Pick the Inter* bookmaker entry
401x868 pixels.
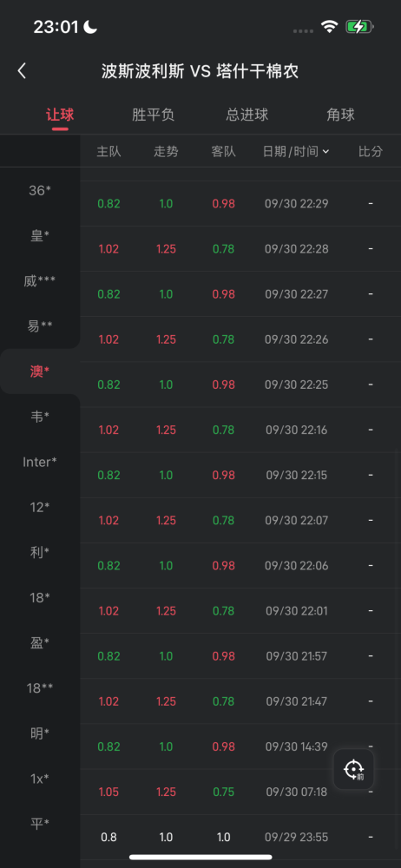(40, 462)
